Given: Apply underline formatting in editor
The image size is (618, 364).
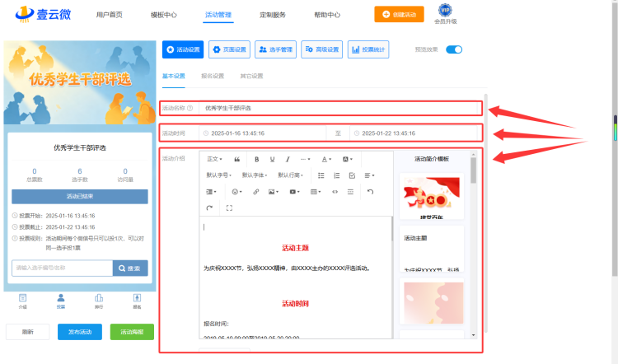Looking at the screenshot, I should click(272, 159).
